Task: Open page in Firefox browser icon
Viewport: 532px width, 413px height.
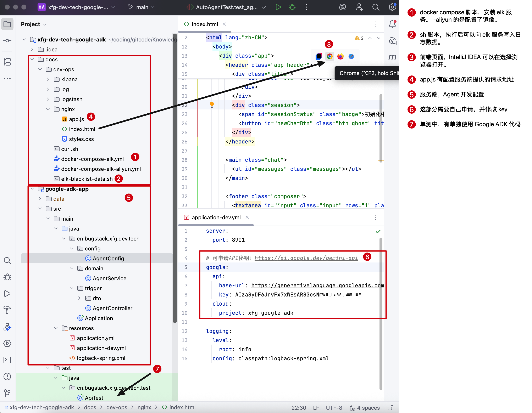Action: (x=340, y=56)
